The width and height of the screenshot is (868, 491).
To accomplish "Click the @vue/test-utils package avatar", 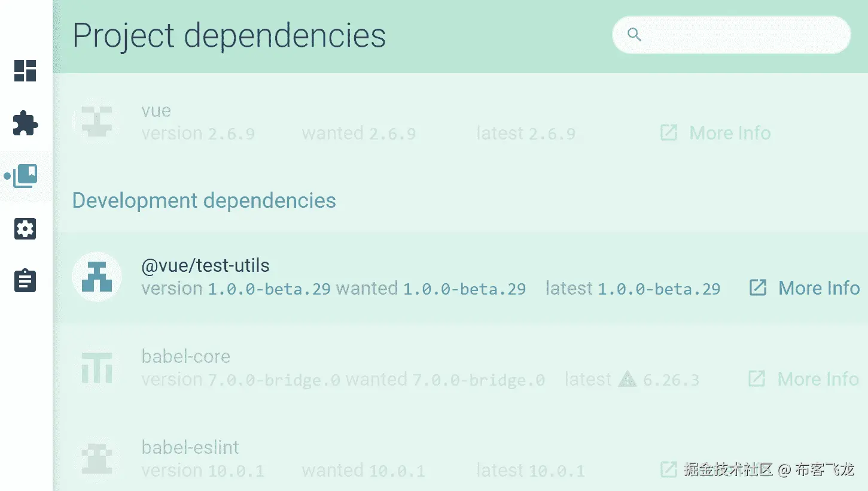I will coord(97,277).
